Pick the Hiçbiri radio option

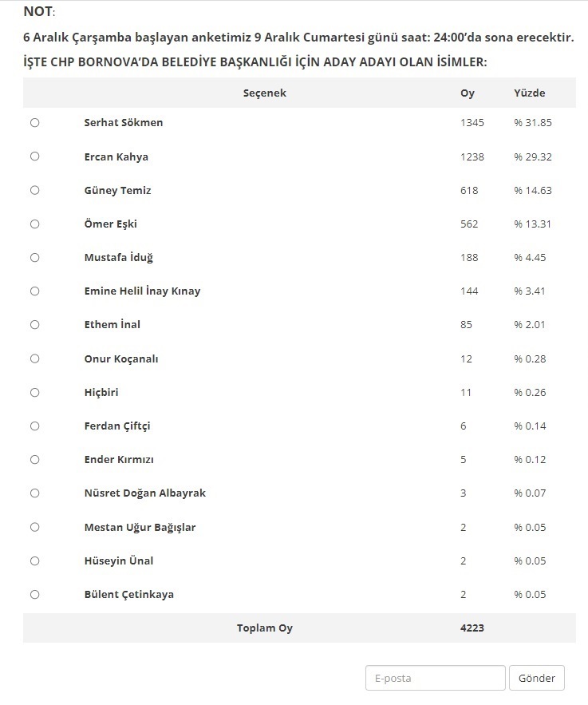tap(34, 392)
